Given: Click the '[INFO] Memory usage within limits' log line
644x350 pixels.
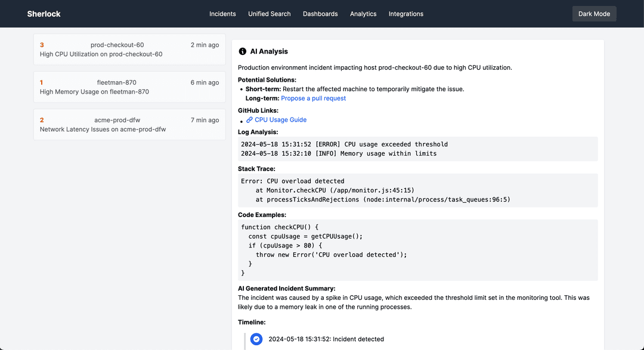Looking at the screenshot, I should click(339, 154).
